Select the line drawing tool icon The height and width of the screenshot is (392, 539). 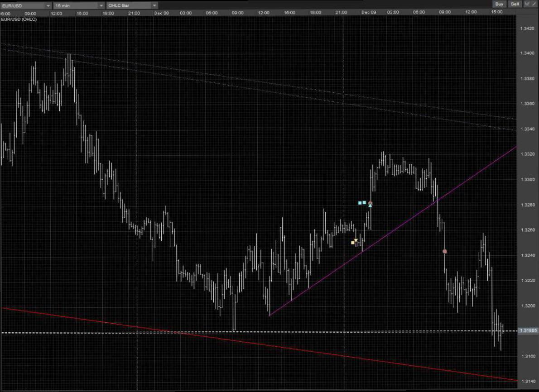[534, 4]
